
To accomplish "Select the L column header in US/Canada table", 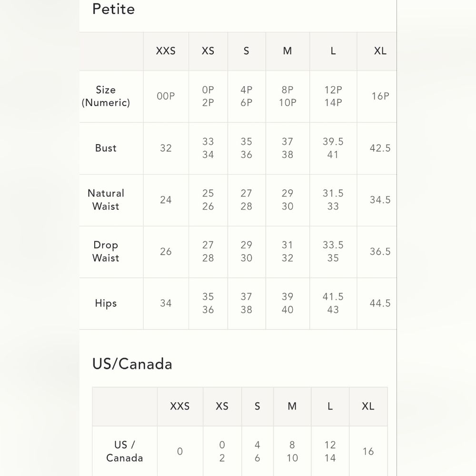I will coord(330,406).
